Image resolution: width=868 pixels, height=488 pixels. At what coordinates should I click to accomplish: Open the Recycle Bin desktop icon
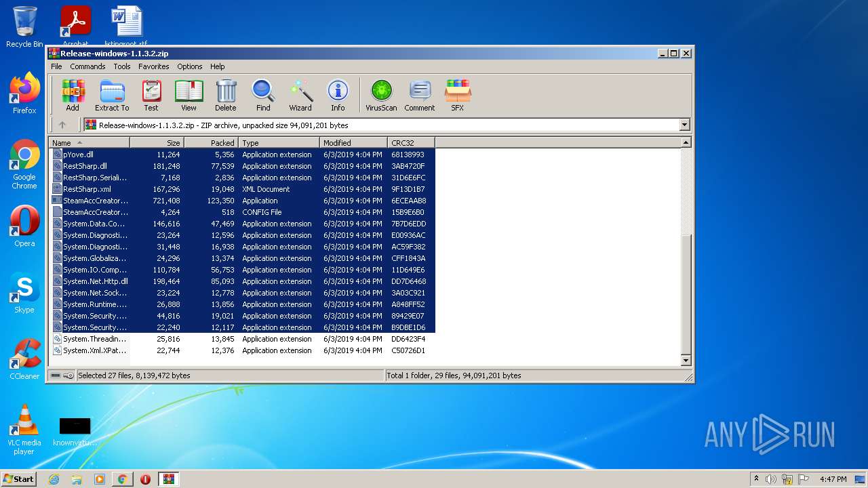click(24, 27)
